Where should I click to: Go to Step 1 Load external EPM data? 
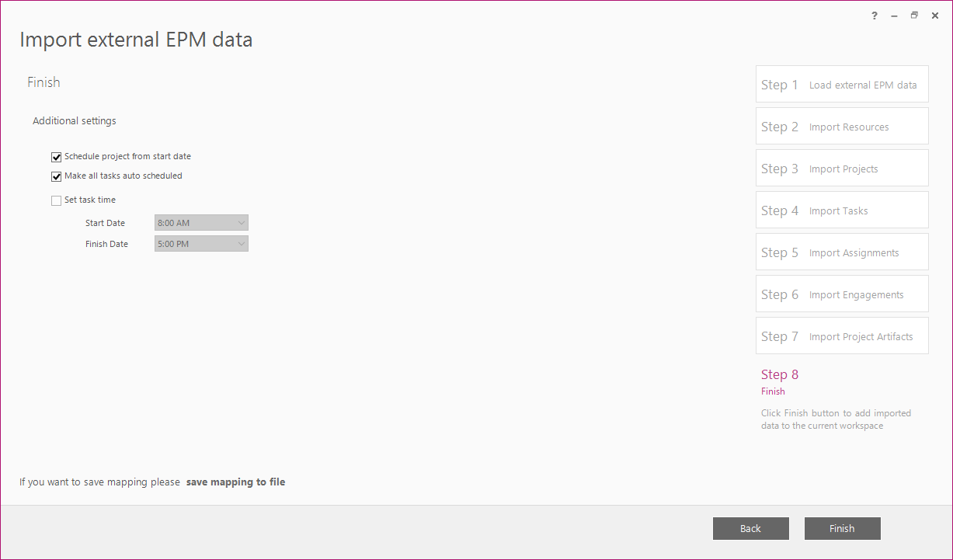tap(842, 84)
